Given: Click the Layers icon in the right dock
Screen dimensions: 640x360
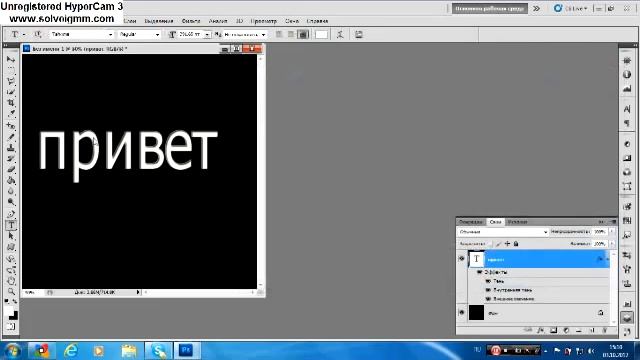Looking at the screenshot, I should pyautogui.click(x=627, y=318).
